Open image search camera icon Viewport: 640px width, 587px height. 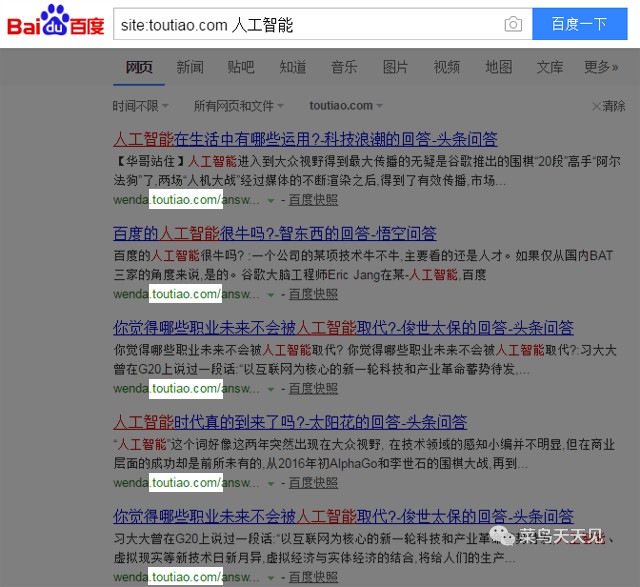[x=513, y=24]
